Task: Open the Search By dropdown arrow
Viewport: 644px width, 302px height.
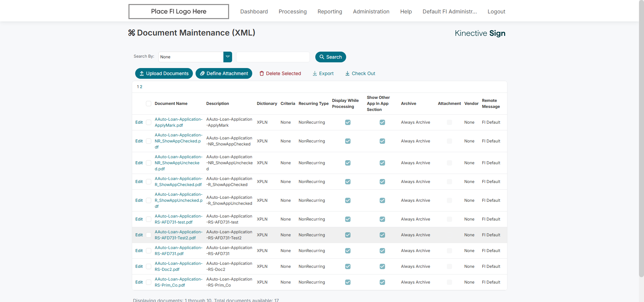Action: 228,57
